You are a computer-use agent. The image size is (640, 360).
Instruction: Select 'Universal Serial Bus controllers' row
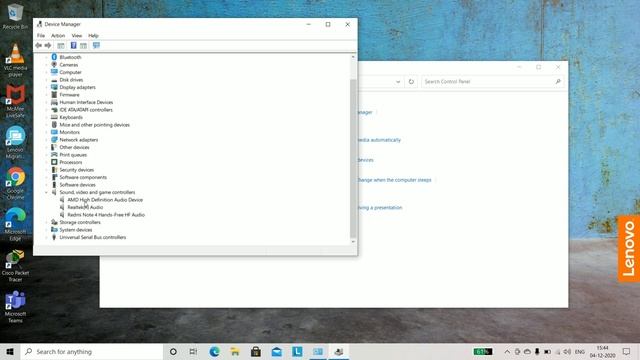(x=93, y=237)
